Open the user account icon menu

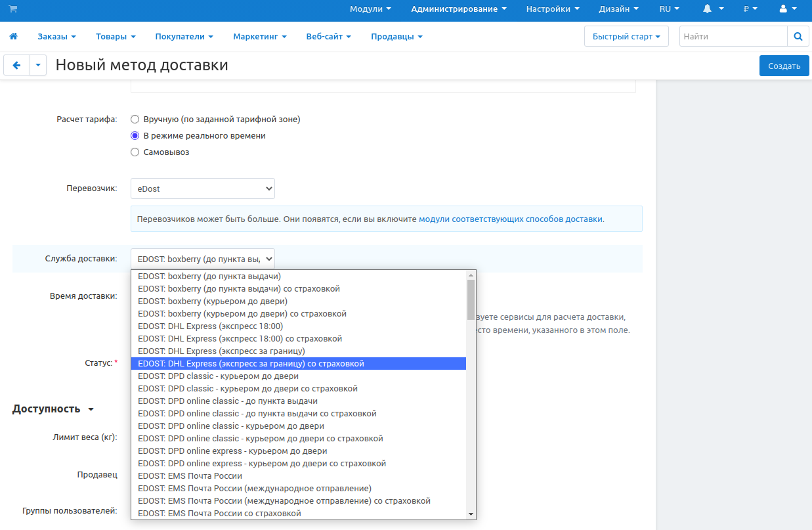pyautogui.click(x=787, y=9)
